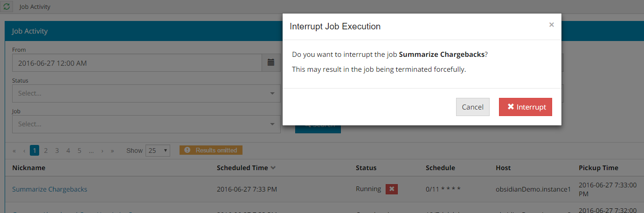Go to first page of results
644x213 pixels.
point(14,151)
